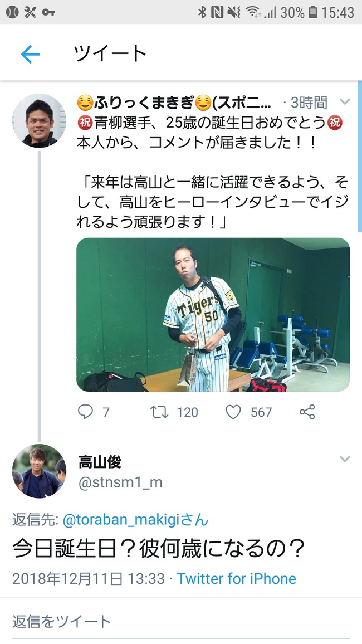This screenshot has width=362, height=644.
Task: Tap the 2018年12月11日 13:33 timestamp
Action: [88, 579]
